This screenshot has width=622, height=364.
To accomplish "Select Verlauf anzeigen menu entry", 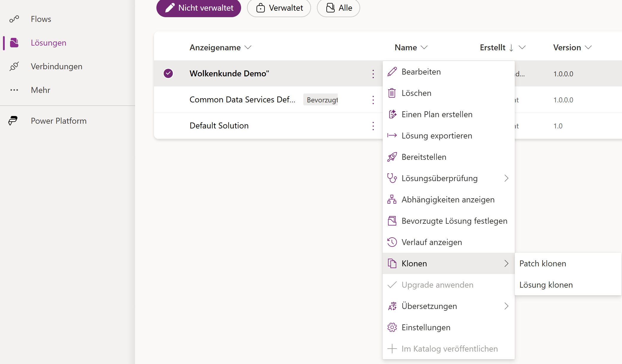I will coord(448,242).
